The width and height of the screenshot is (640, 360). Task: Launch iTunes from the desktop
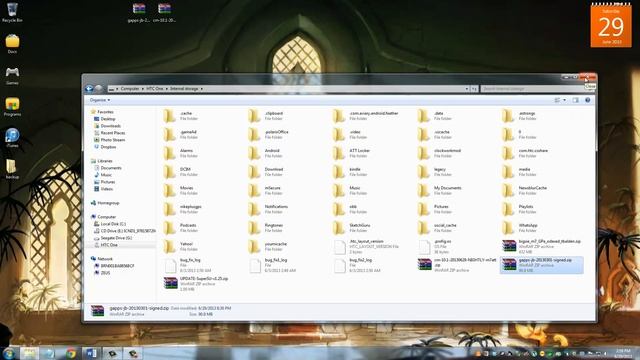point(12,138)
